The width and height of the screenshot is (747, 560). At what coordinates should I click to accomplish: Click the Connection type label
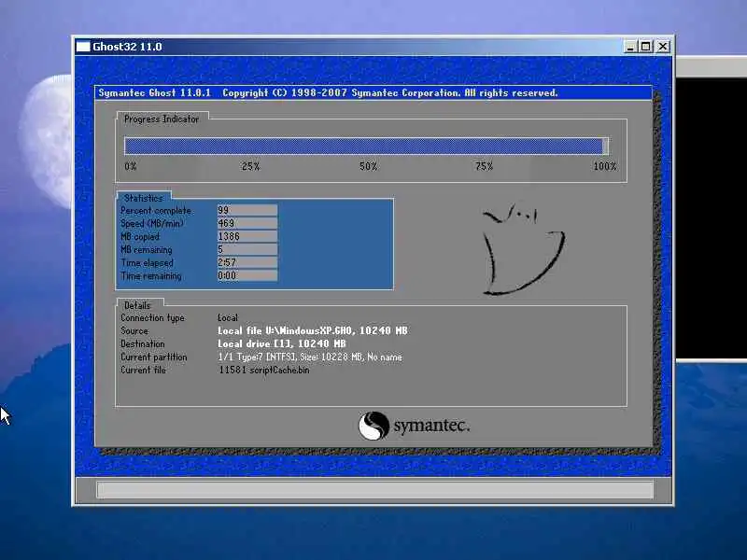[x=152, y=318]
